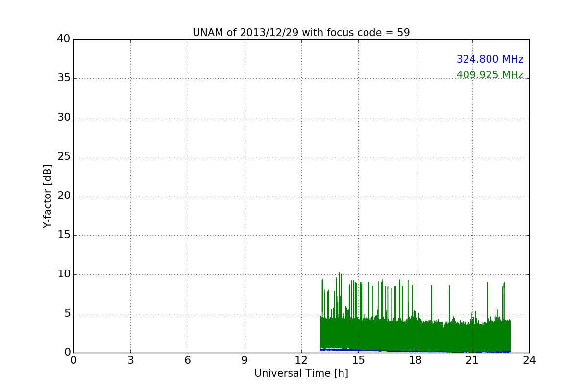Click the x-axis tick label '18'
Screen dimensions: 588x392
coord(416,360)
